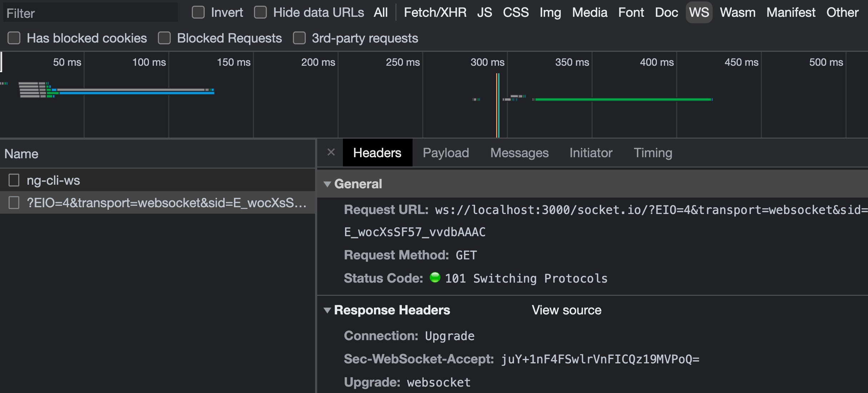Open the Timing tab

tap(653, 153)
